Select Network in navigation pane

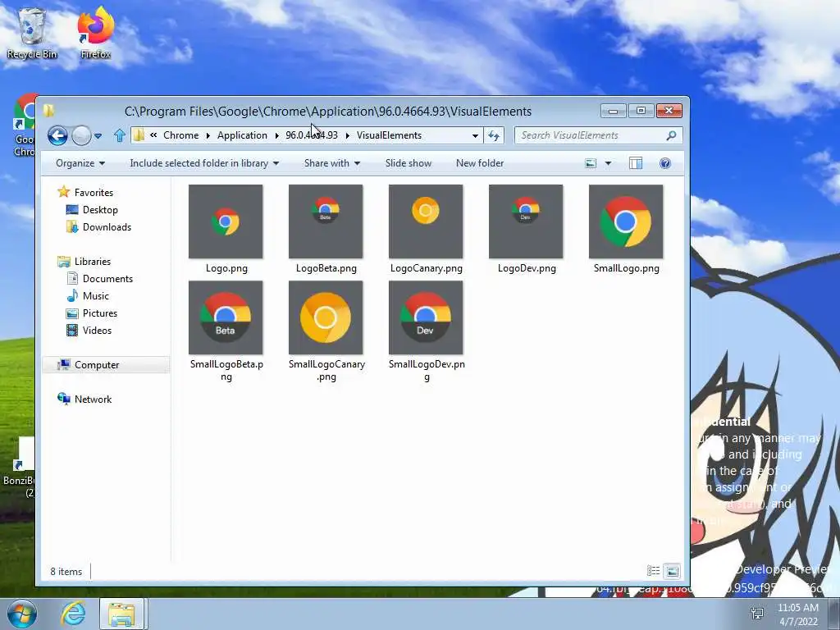(93, 399)
